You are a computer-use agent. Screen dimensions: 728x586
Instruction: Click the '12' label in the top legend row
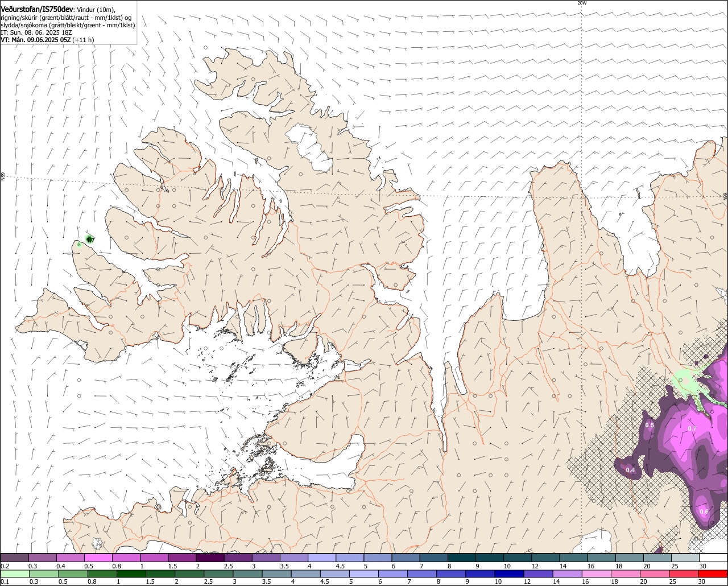pyautogui.click(x=535, y=566)
